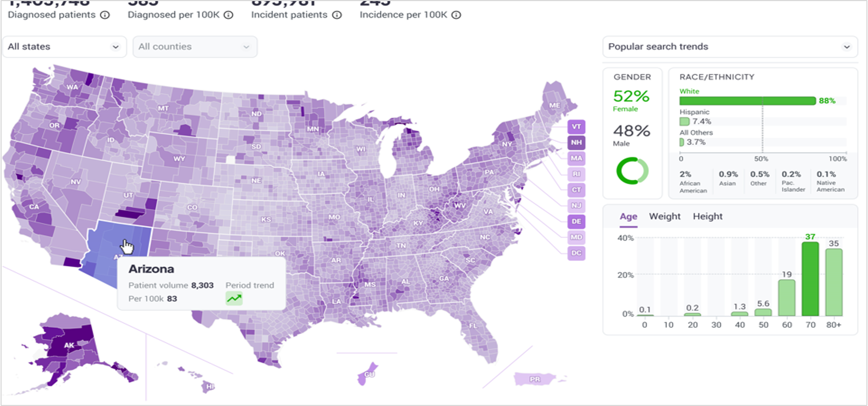Switch to the Weight tab
The height and width of the screenshot is (406, 868).
click(664, 216)
